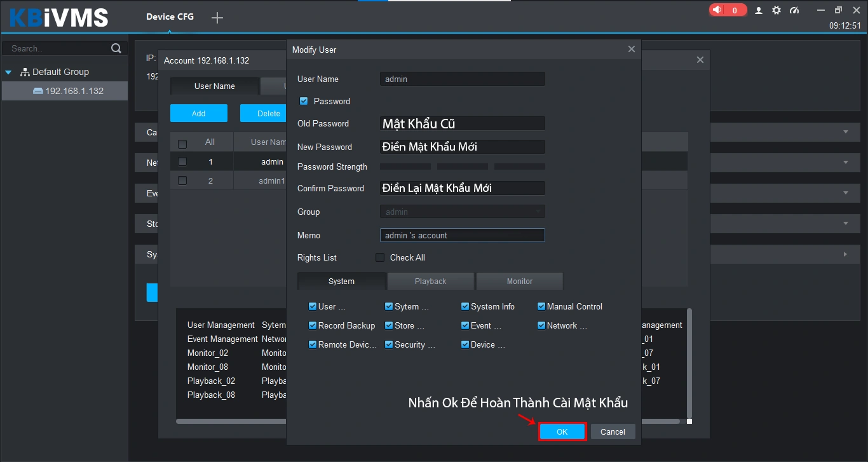
Task: Click the Cancel button
Action: pyautogui.click(x=613, y=431)
